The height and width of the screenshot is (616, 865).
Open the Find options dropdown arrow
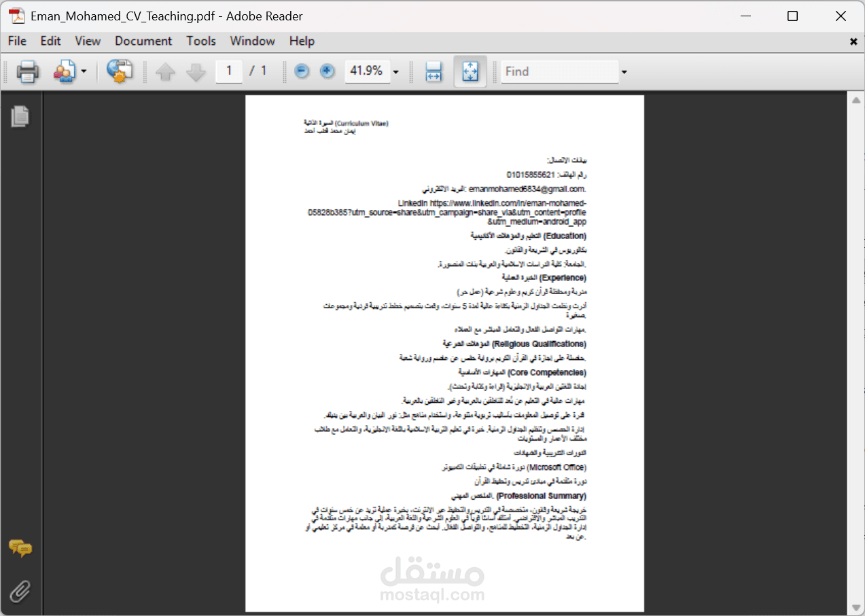623,71
